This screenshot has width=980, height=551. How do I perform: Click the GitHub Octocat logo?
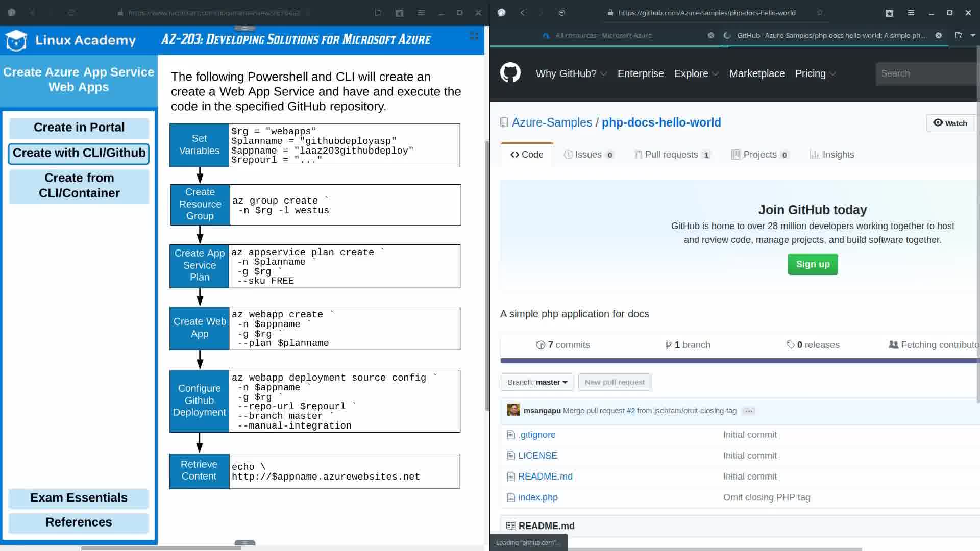click(510, 73)
